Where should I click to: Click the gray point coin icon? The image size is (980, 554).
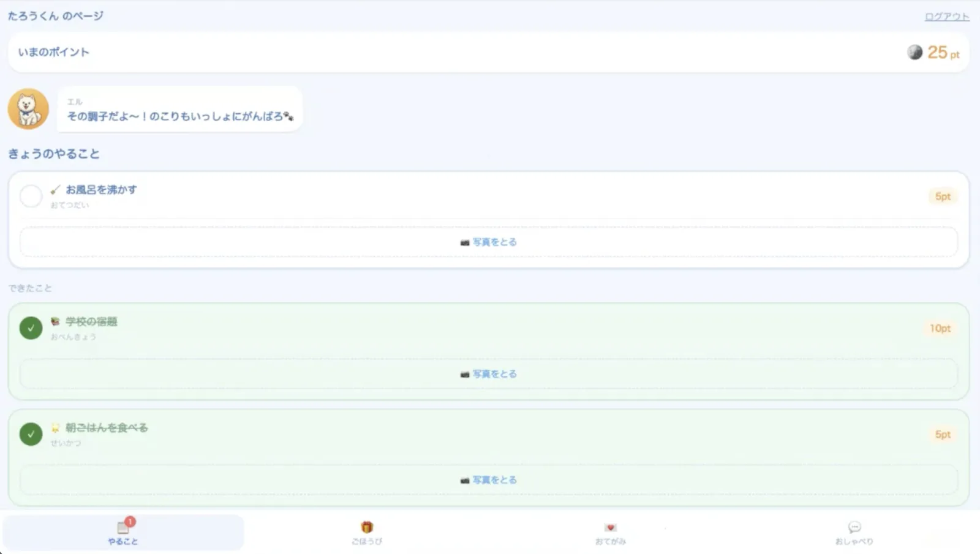coord(914,52)
